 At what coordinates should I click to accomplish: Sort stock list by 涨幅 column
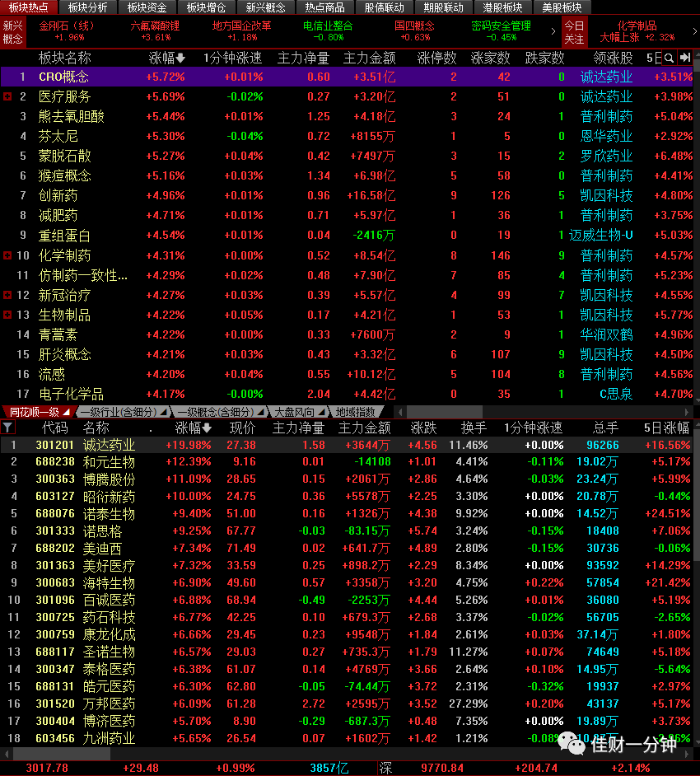coord(193,428)
